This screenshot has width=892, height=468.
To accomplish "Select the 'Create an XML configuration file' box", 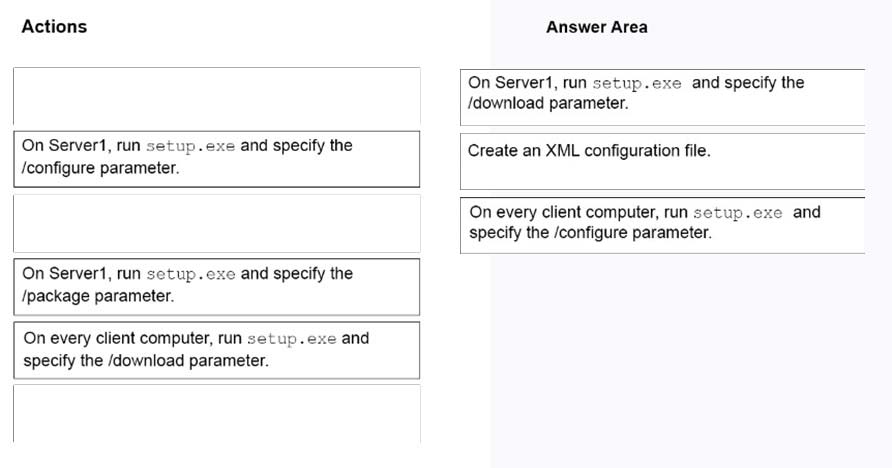I will (x=663, y=161).
